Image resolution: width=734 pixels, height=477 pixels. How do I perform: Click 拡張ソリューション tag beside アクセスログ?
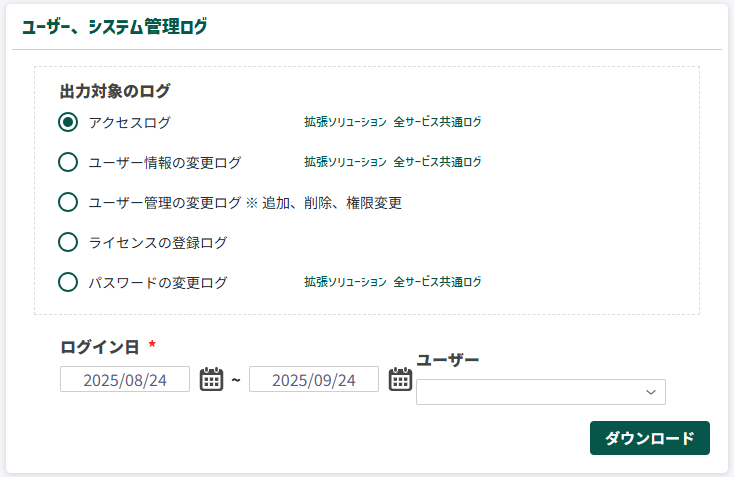click(345, 122)
